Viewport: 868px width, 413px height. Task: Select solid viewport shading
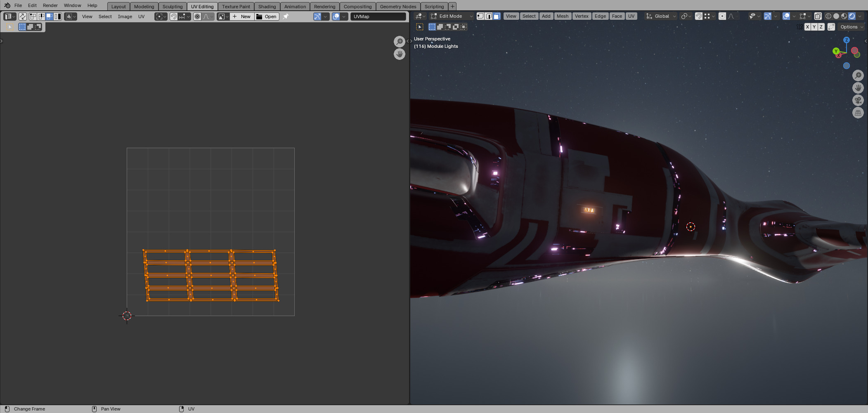(836, 16)
